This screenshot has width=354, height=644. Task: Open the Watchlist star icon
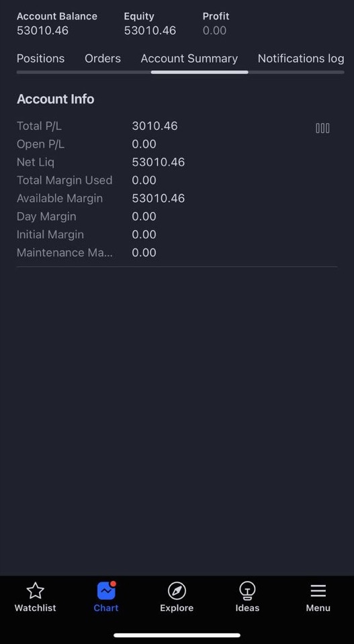[36, 590]
